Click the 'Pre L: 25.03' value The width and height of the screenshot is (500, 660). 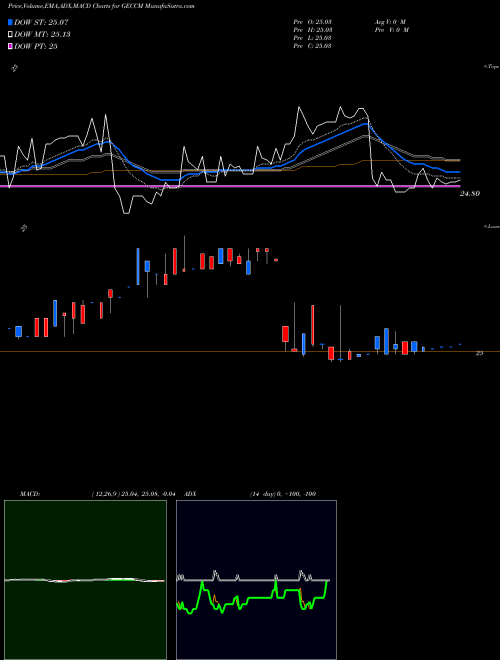point(313,38)
